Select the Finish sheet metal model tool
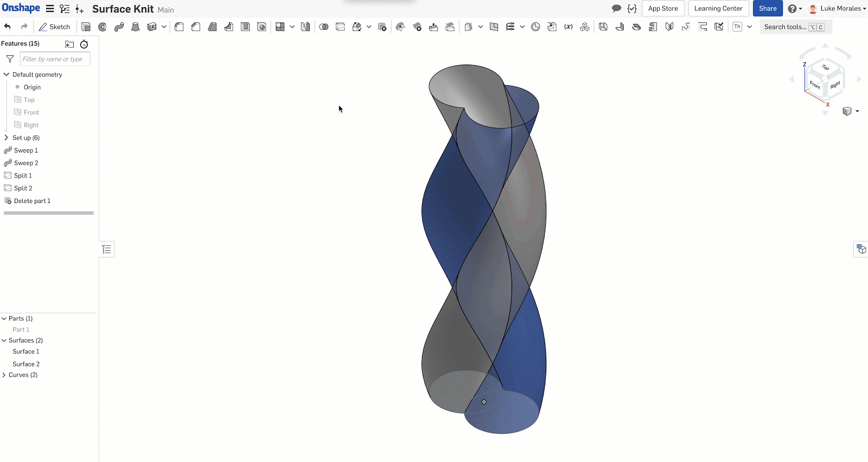This screenshot has height=462, width=868. pos(719,27)
